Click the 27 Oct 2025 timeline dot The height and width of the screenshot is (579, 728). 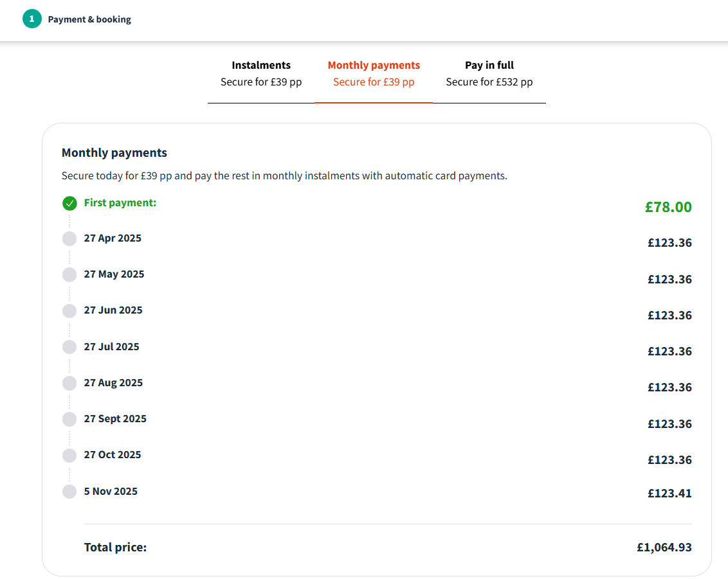point(69,456)
